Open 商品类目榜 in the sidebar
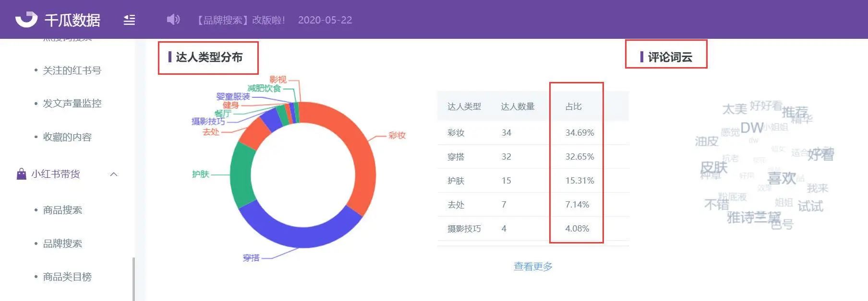868x301 pixels. click(x=67, y=277)
